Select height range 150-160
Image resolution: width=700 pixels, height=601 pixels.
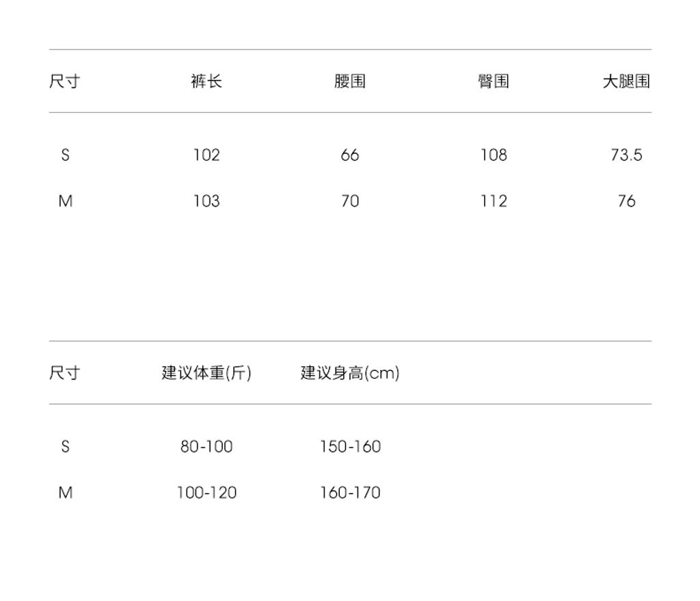point(350,446)
